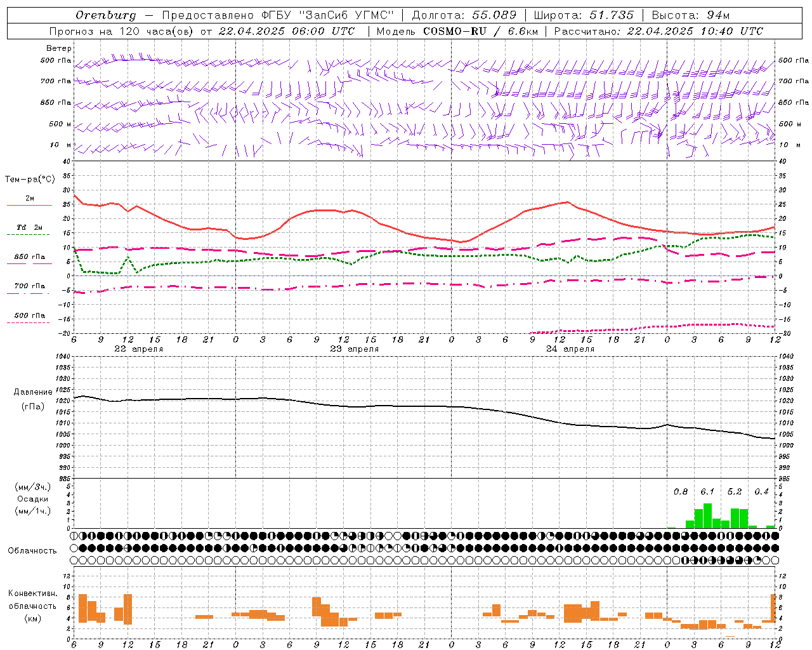Viewport: 812px width, 650px height.
Task: Click the 3-hour precipitation total "5.2"
Action: point(735,492)
